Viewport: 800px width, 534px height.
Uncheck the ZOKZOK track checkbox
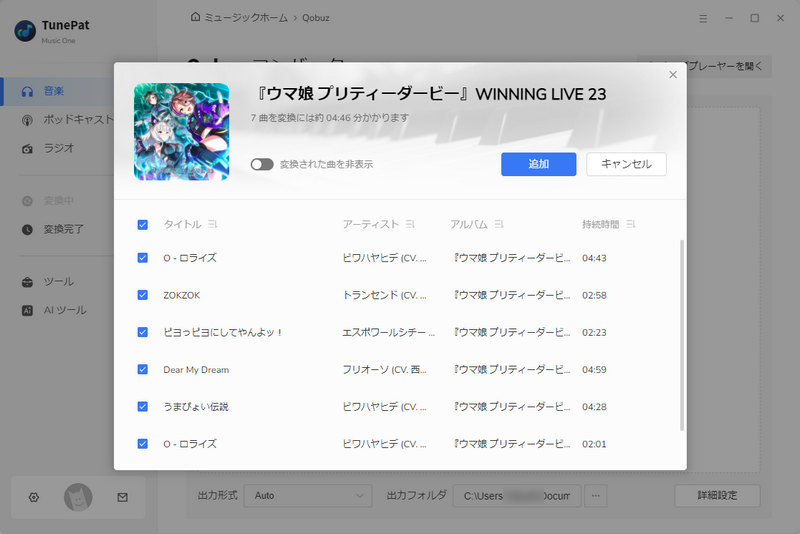pyautogui.click(x=143, y=295)
